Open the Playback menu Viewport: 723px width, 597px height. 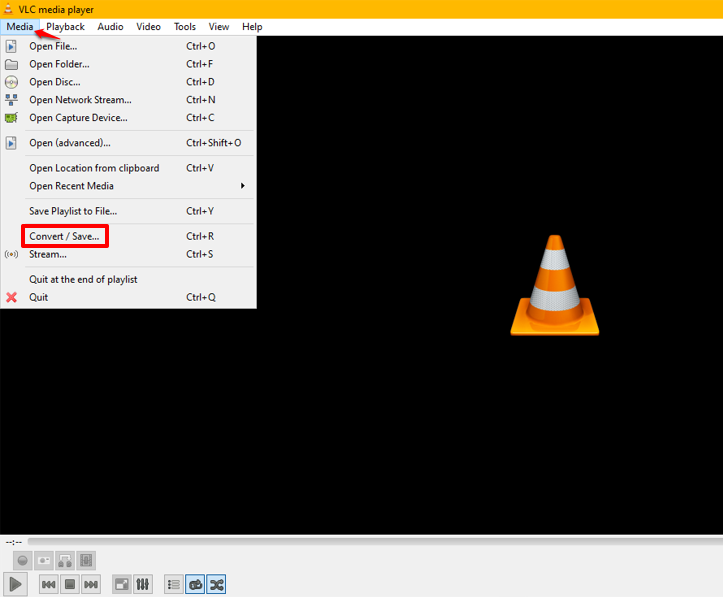pos(65,27)
